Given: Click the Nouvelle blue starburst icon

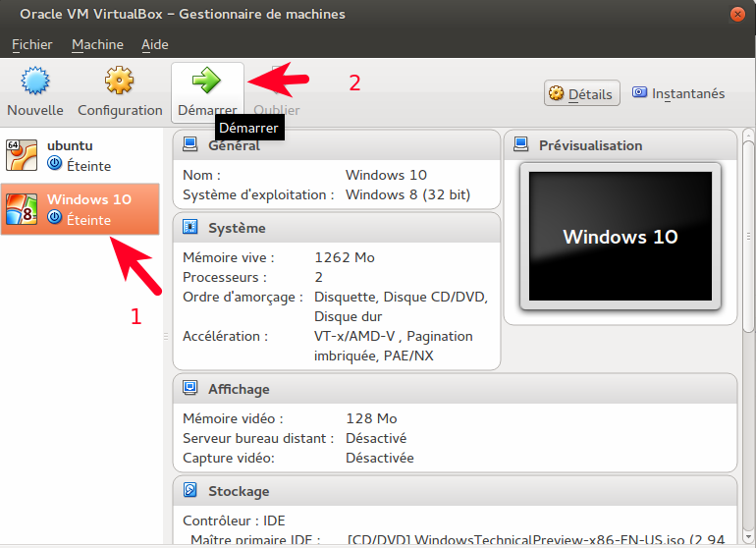Looking at the screenshot, I should [35, 81].
